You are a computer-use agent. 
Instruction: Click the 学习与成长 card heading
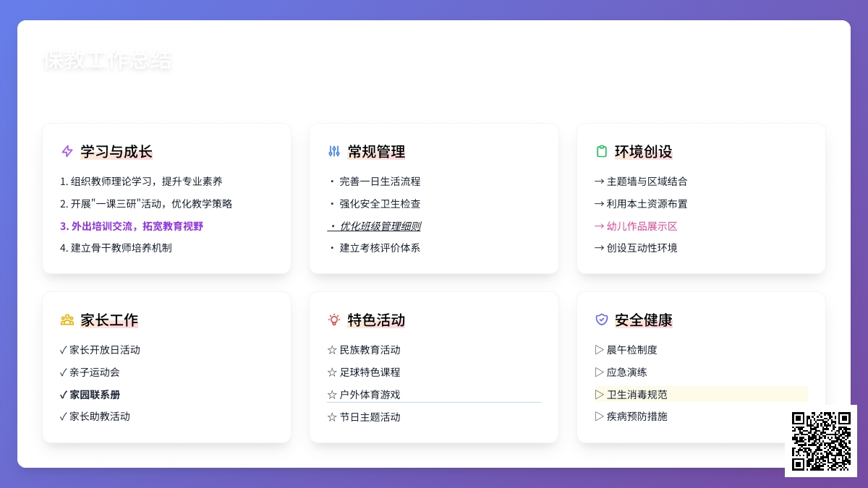[x=116, y=152]
